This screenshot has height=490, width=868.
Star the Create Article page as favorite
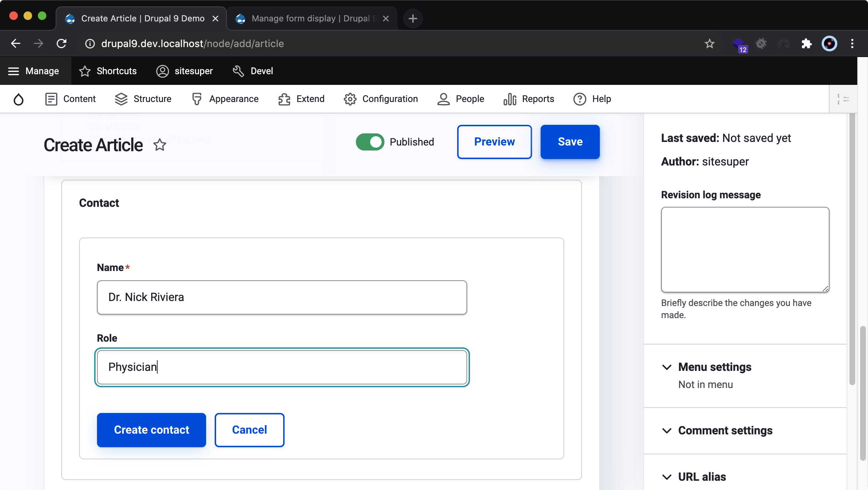point(160,145)
